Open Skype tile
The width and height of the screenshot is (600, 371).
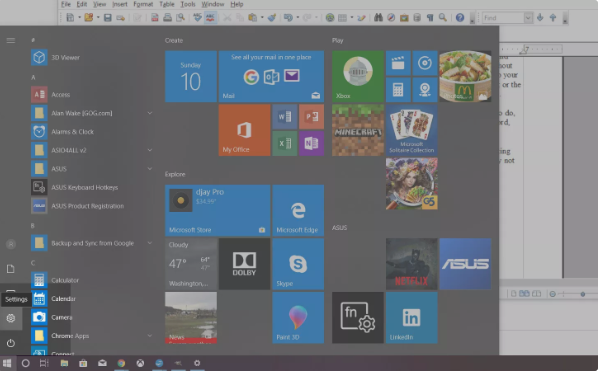point(298,264)
